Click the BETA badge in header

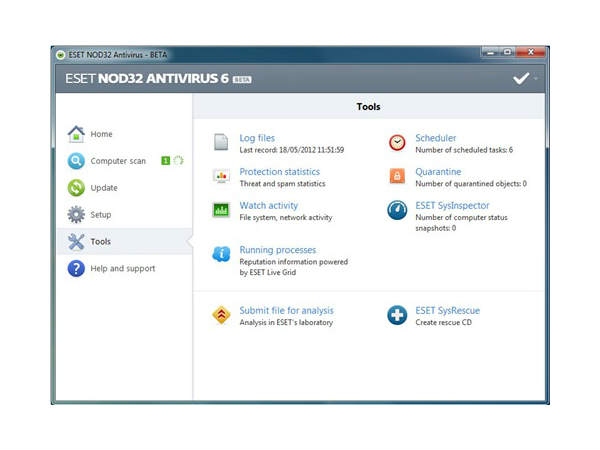(242, 80)
